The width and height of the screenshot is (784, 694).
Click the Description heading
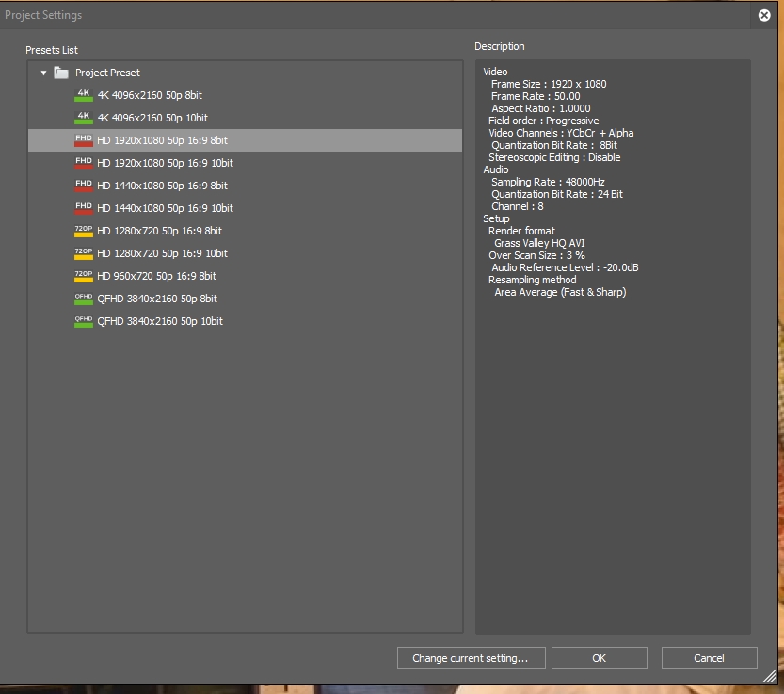pyautogui.click(x=500, y=46)
